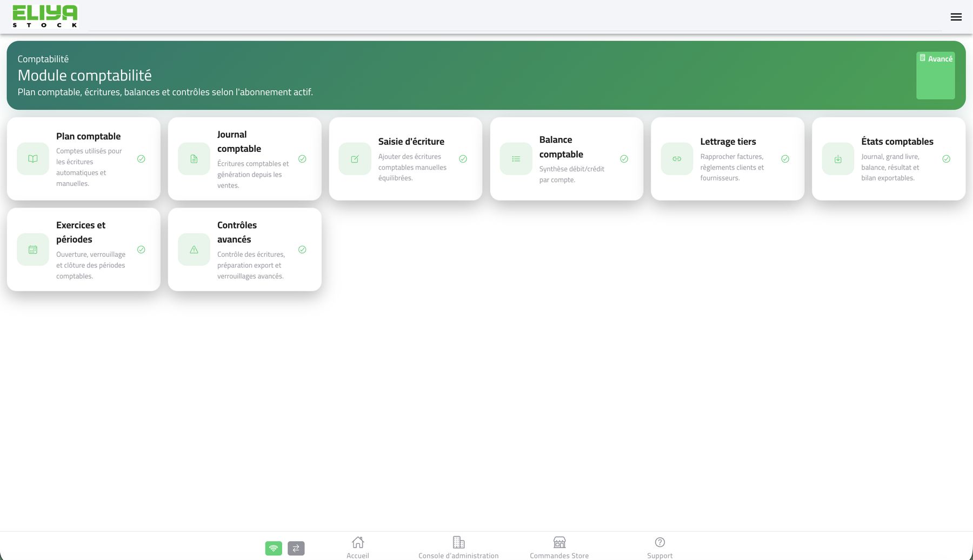Go to Accueil in bottom navigation
Image resolution: width=973 pixels, height=560 pixels.
358,548
